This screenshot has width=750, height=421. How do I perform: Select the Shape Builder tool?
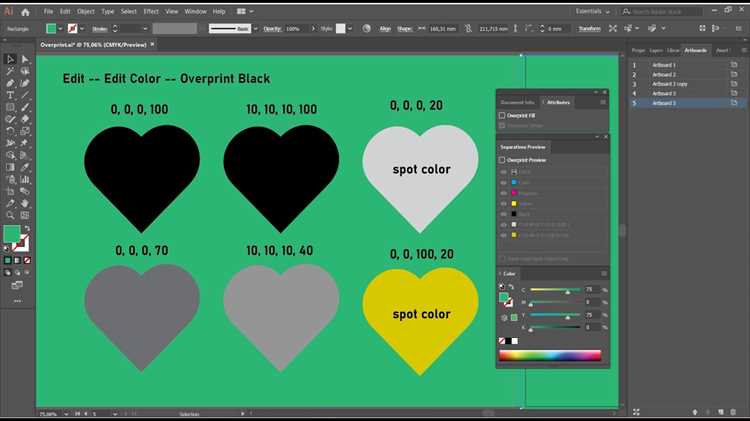[x=10, y=155]
